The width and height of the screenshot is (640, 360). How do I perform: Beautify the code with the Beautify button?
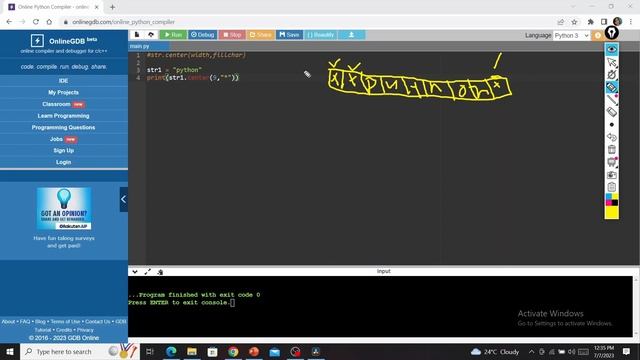pos(320,35)
